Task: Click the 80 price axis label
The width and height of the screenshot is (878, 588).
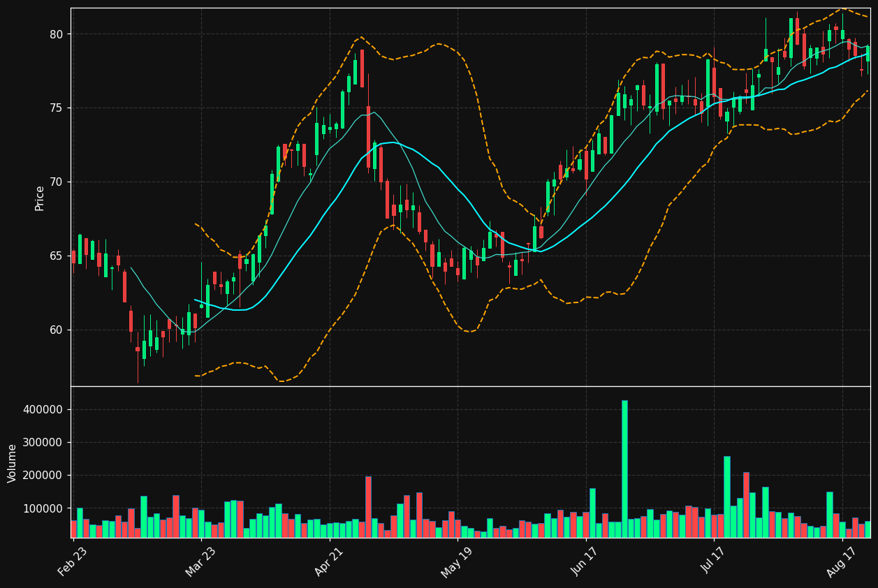Action: pyautogui.click(x=56, y=34)
